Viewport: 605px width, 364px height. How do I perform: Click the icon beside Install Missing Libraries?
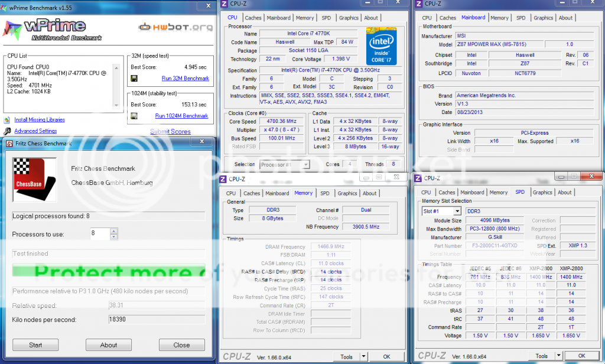(8, 120)
